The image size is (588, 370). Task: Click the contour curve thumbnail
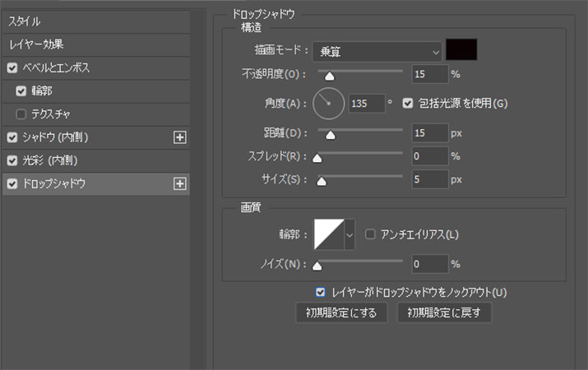point(329,234)
